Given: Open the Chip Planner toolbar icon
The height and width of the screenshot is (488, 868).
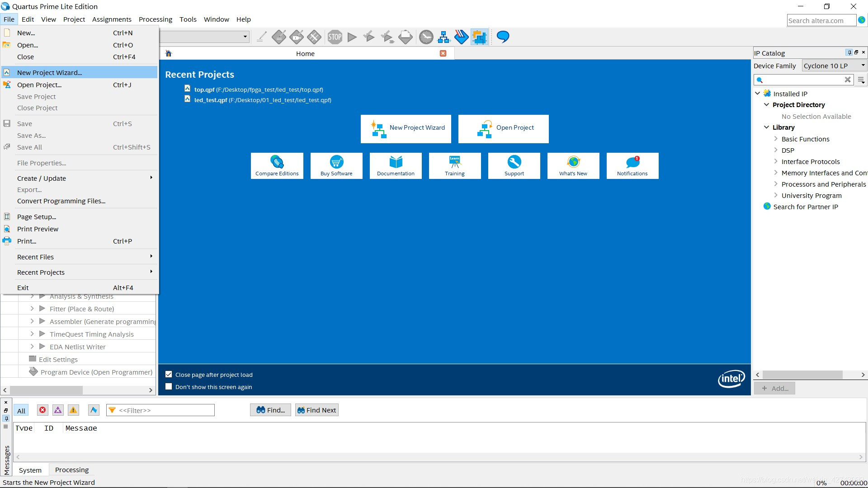Looking at the screenshot, I should coord(479,37).
